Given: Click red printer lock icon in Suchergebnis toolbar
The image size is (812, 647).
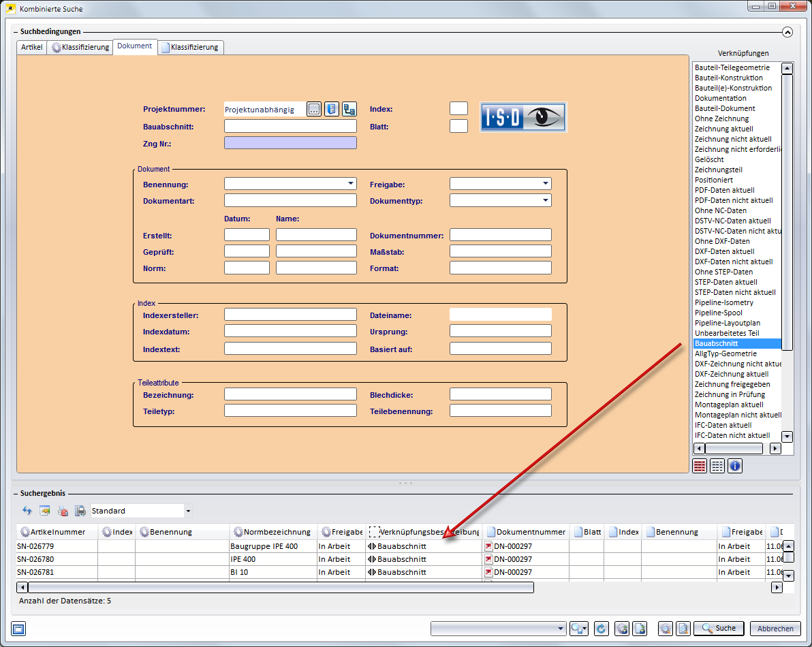Looking at the screenshot, I should pos(63,511).
